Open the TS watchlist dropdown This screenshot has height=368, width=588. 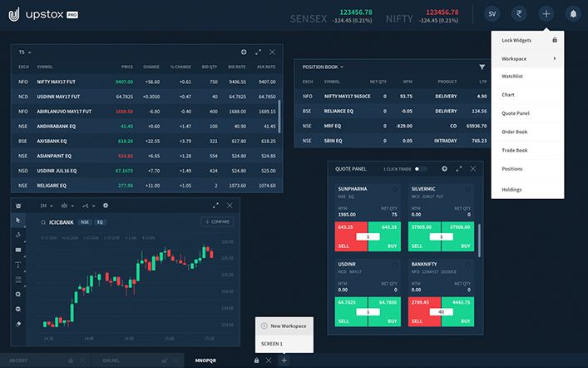(26, 52)
